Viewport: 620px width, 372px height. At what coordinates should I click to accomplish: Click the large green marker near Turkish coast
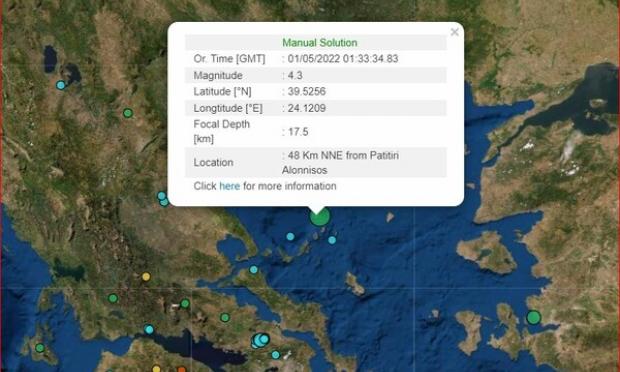533,317
